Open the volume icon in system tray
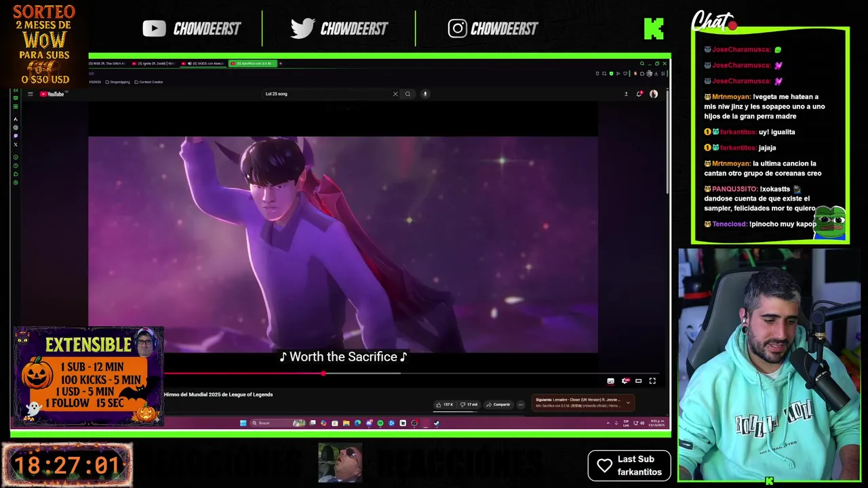The height and width of the screenshot is (488, 868). click(642, 423)
